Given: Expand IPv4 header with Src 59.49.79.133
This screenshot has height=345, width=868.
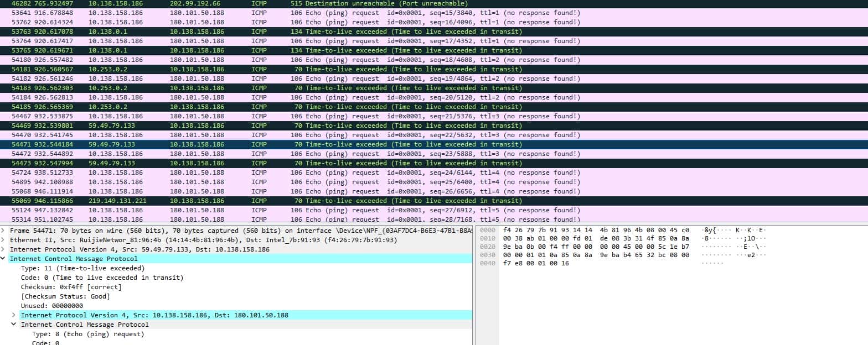Looking at the screenshot, I should pos(3,249).
